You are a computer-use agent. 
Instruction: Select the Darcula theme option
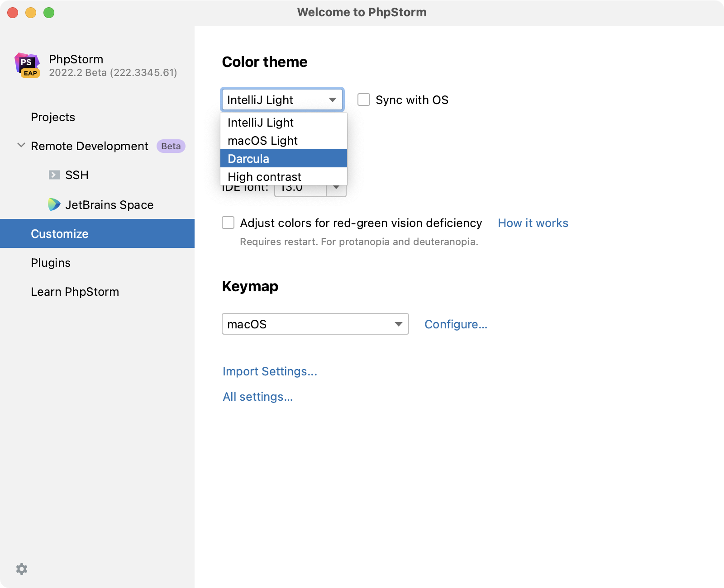(x=284, y=158)
